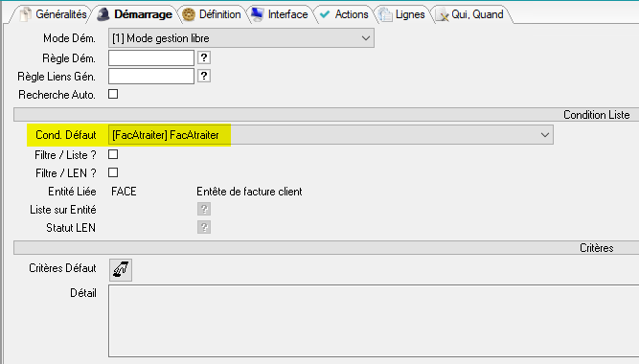Click the Interface tab monitor icon

pos(257,14)
